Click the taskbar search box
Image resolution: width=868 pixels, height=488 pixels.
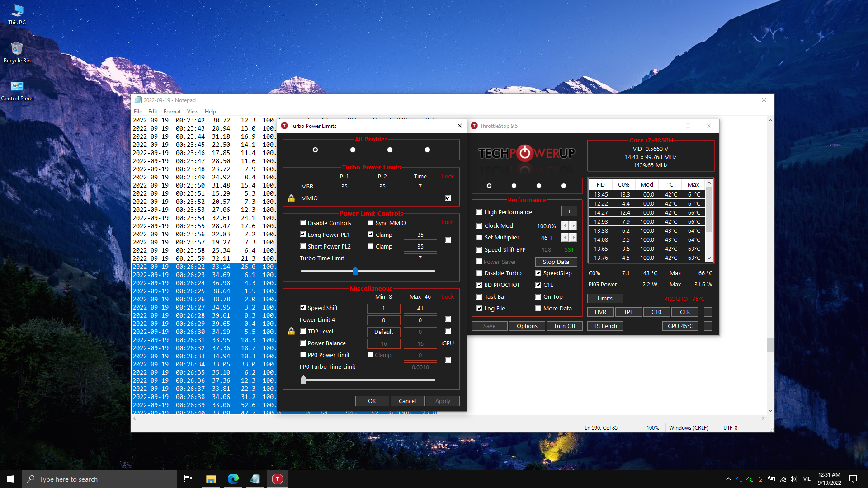(99, 479)
